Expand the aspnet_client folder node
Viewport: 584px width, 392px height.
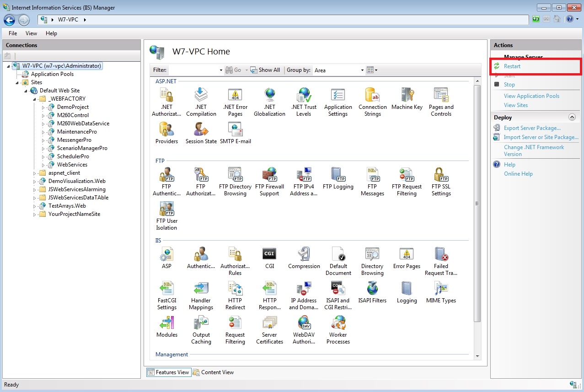click(x=35, y=173)
